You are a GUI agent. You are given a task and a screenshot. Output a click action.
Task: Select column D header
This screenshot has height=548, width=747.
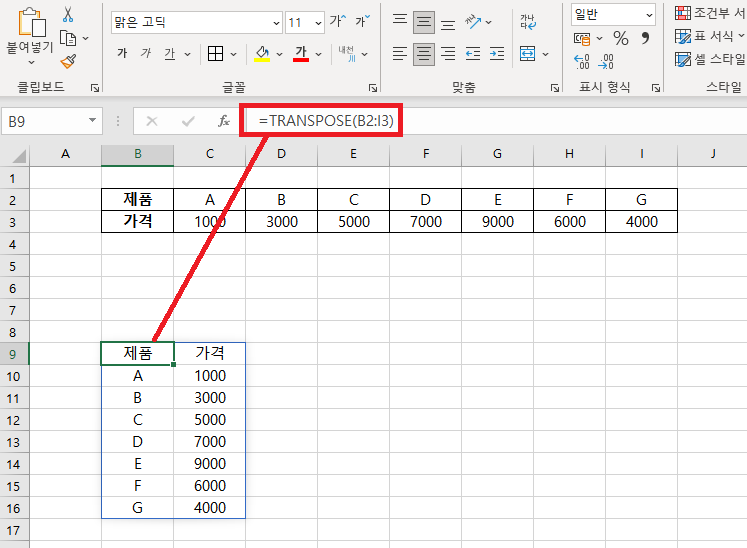click(282, 154)
